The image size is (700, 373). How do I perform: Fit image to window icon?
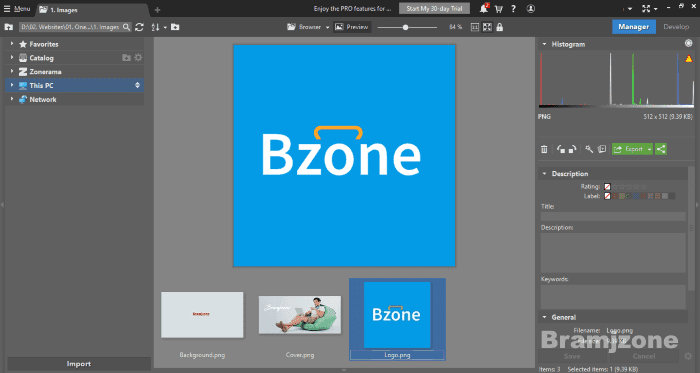487,27
